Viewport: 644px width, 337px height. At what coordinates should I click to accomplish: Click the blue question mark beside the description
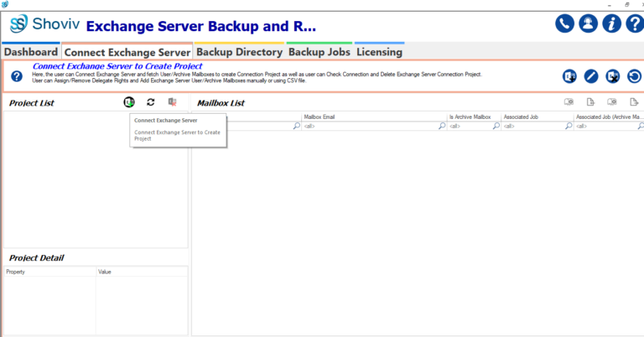(x=17, y=76)
